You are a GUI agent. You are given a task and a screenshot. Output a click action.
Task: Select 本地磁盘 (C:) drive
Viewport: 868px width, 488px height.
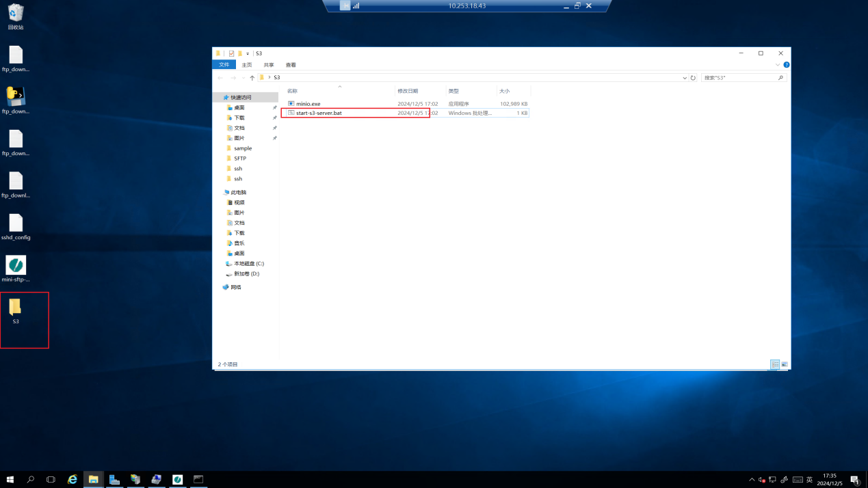(x=248, y=264)
